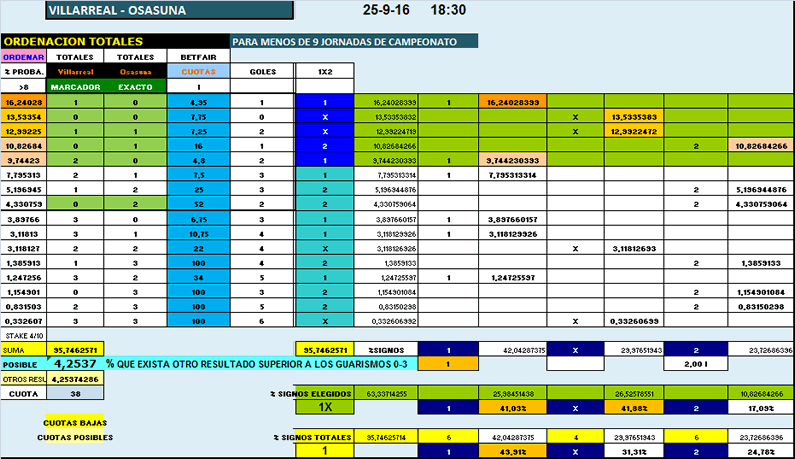Select the CUOTAS BAJAS label
Image resolution: width=795 pixels, height=459 pixels.
click(75, 422)
